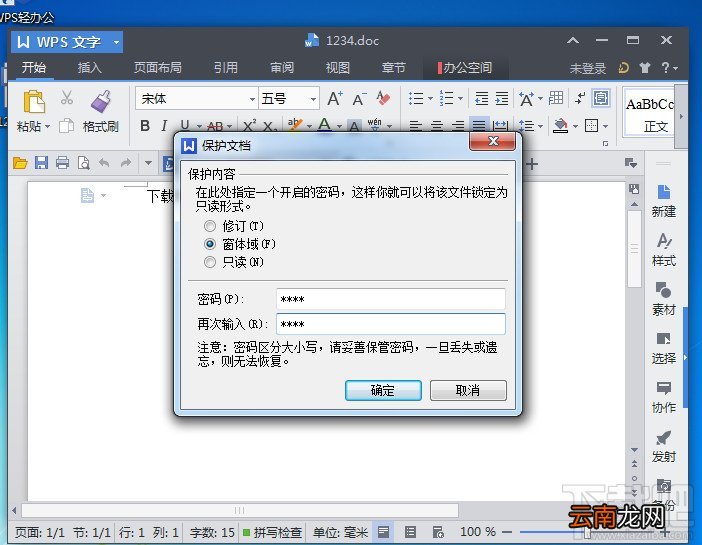Toggle Italic formatting
Viewport: 702px width, 545px height.
point(164,126)
